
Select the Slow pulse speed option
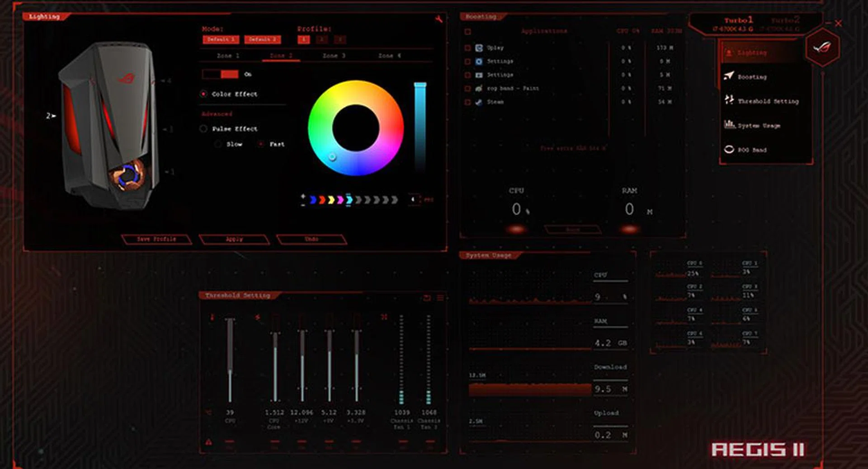218,144
